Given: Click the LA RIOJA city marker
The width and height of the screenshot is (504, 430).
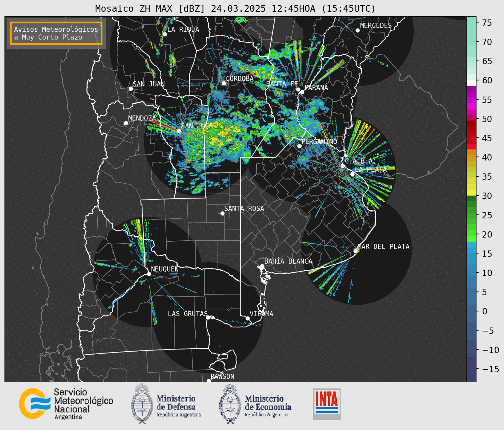Looking at the screenshot, I should point(165,34).
